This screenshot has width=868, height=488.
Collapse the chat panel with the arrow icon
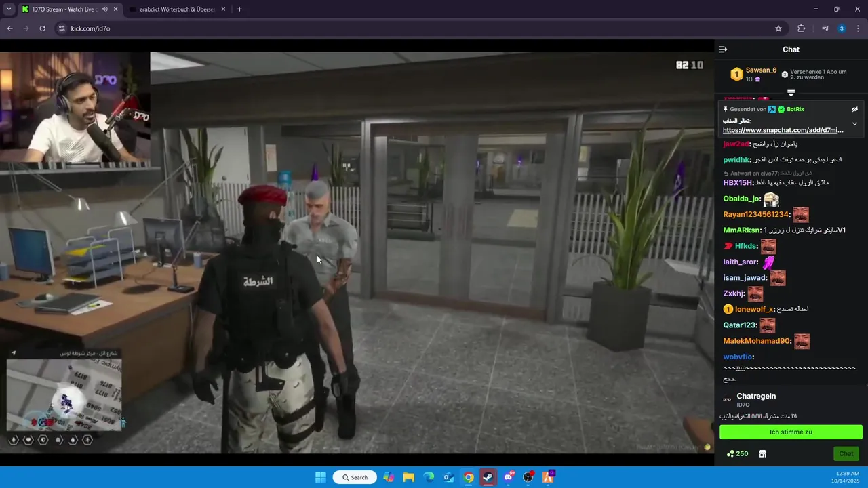(x=723, y=49)
